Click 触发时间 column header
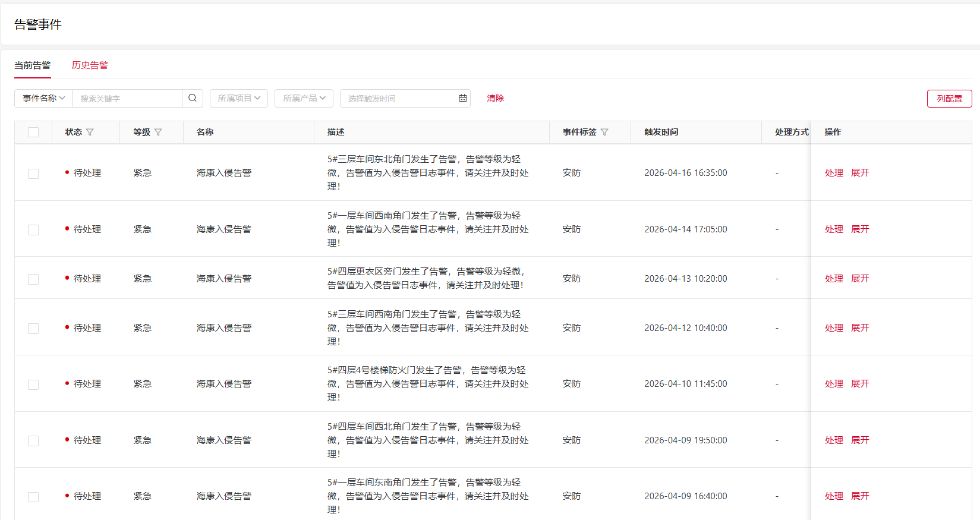 (661, 132)
